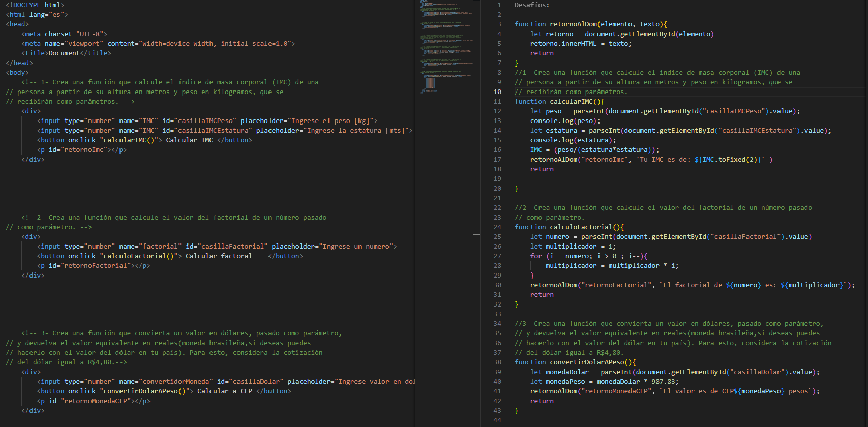Click the HTML comment starting "<!--2- Crea una función"

[174, 218]
